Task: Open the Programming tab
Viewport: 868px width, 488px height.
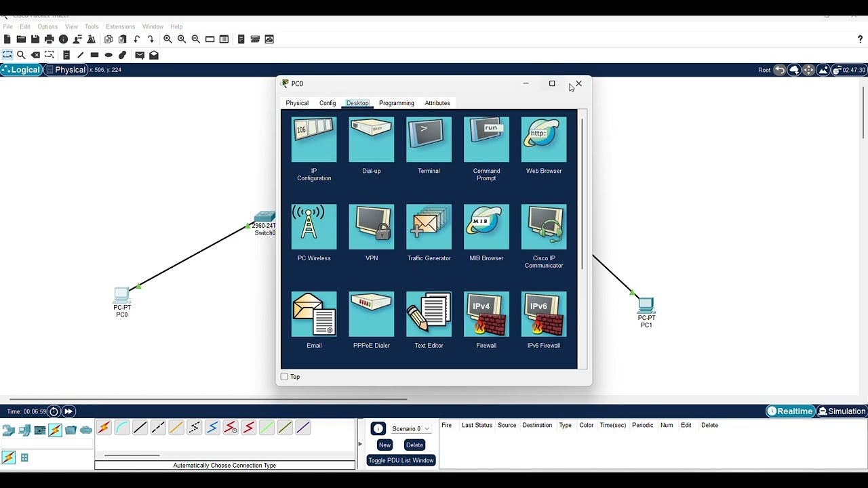Action: tap(397, 103)
